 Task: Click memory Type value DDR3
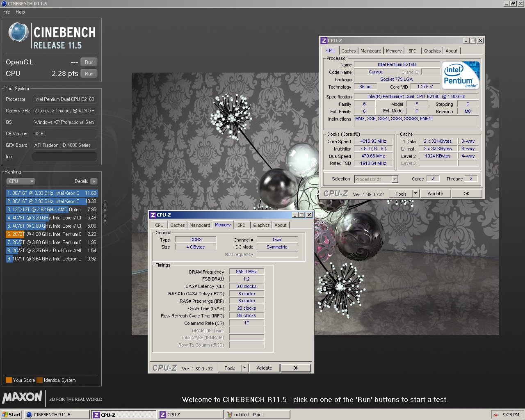click(x=196, y=240)
